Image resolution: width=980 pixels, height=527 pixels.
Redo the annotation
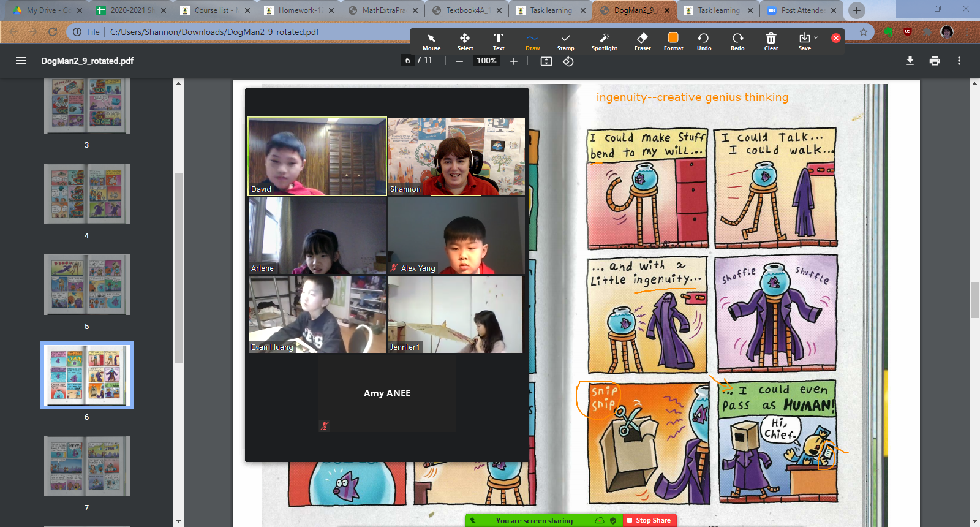click(737, 42)
